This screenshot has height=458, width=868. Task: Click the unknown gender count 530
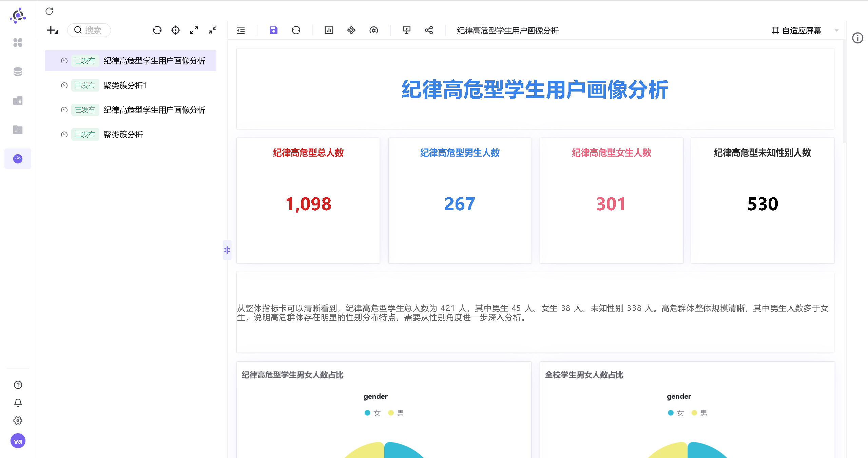tap(763, 204)
